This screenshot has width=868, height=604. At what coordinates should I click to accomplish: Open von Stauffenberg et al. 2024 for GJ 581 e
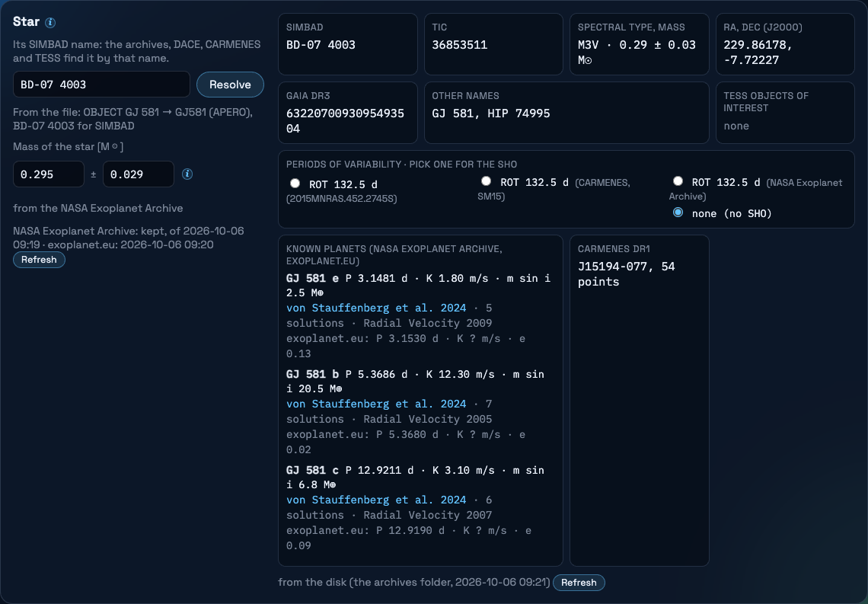click(x=376, y=308)
